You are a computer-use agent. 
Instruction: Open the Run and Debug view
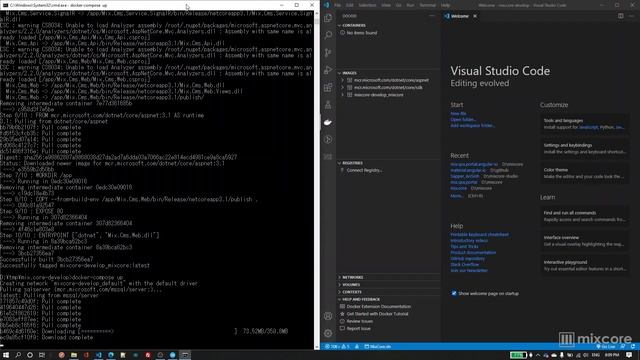click(328, 70)
